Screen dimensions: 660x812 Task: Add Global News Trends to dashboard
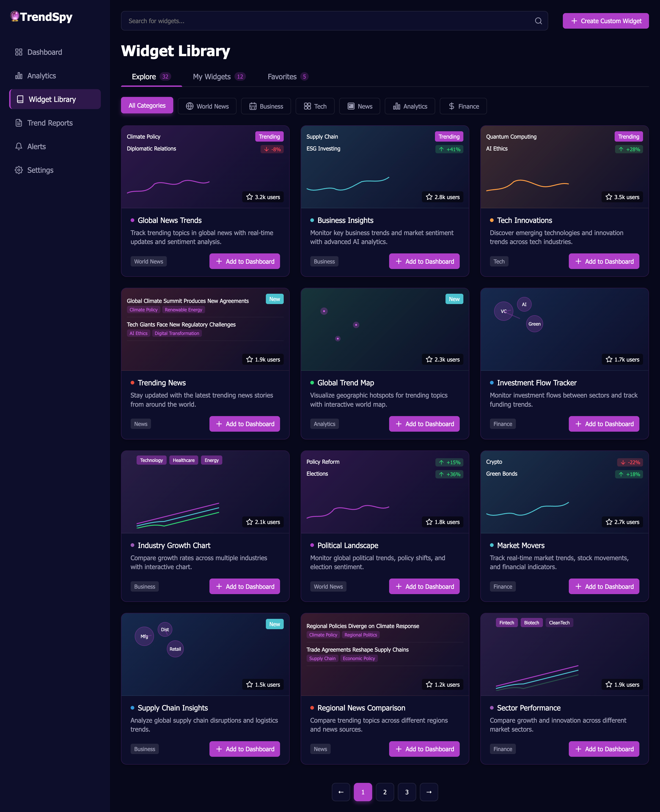click(x=245, y=261)
